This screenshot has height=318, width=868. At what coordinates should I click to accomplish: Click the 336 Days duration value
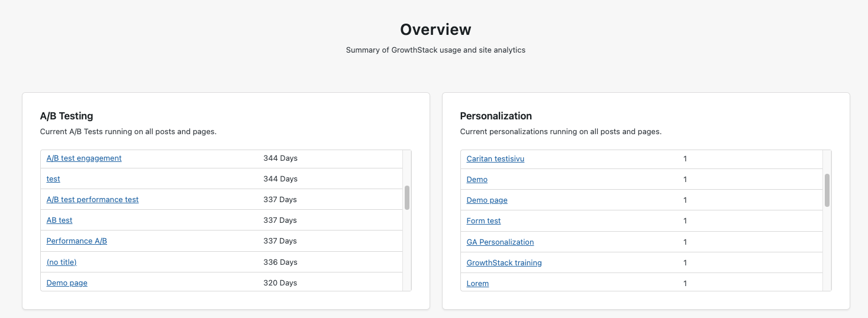[280, 262]
